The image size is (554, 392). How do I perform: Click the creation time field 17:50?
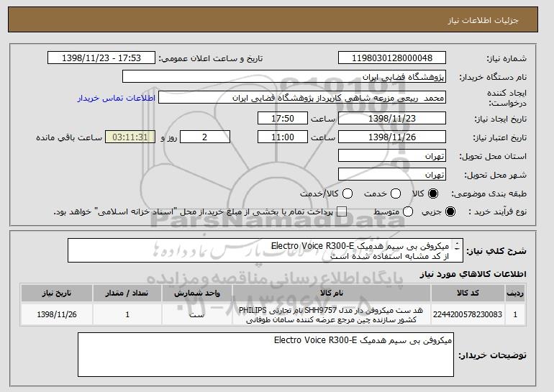coord(283,118)
